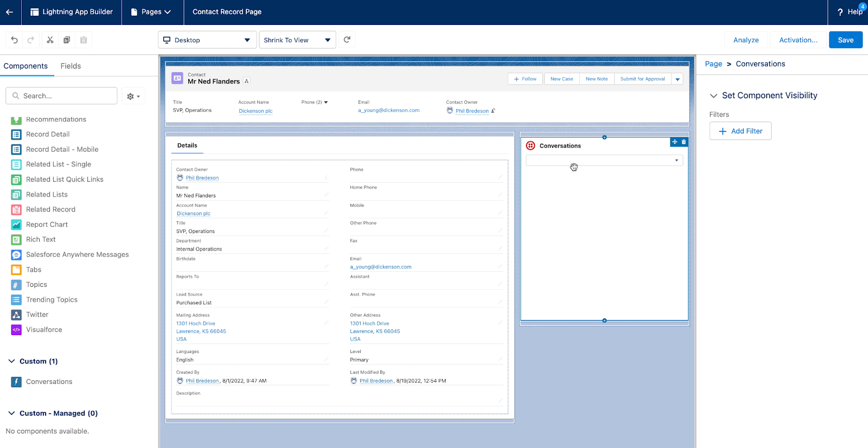This screenshot has width=868, height=448.
Task: Click Lightning App Builder header item
Action: (72, 12)
